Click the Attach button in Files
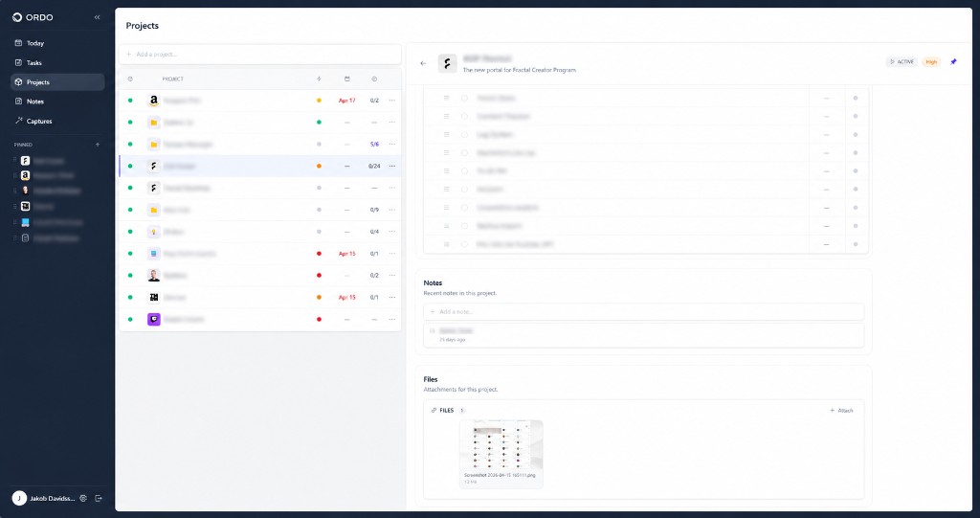This screenshot has width=980, height=518. [841, 411]
